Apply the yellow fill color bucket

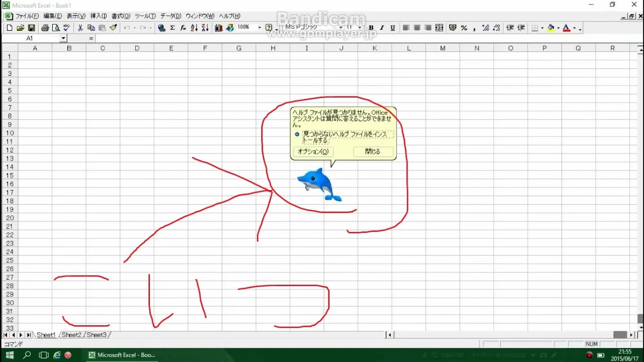(x=551, y=28)
